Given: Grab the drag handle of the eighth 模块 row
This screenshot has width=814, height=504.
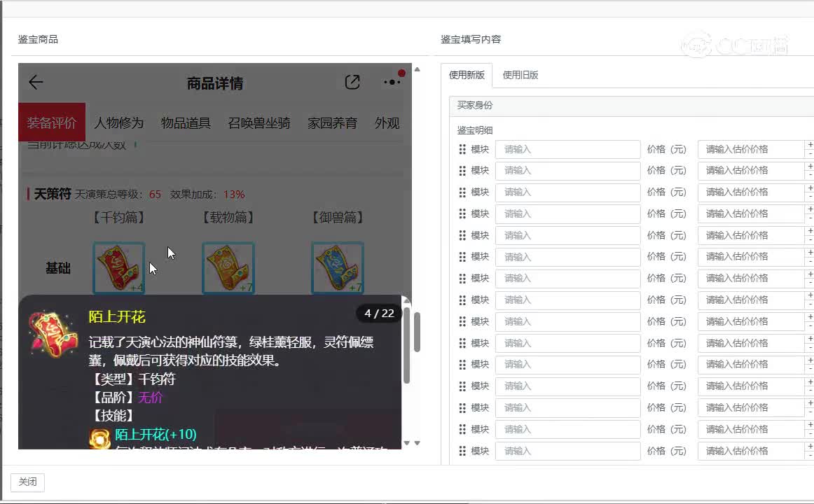Looking at the screenshot, I should point(462,300).
